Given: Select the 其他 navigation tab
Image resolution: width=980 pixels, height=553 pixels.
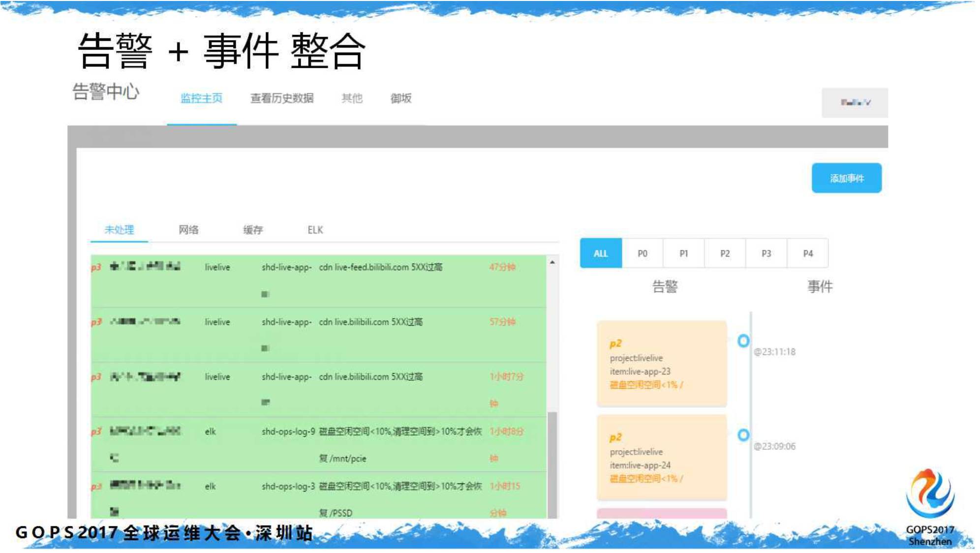Looking at the screenshot, I should click(x=352, y=98).
